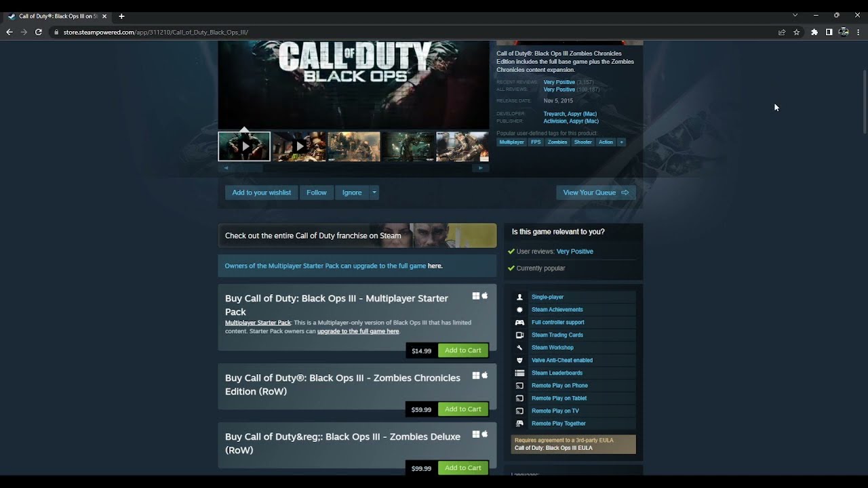Click the shield icon for Valve Anti-Cheat
The image size is (868, 488).
coord(519,361)
